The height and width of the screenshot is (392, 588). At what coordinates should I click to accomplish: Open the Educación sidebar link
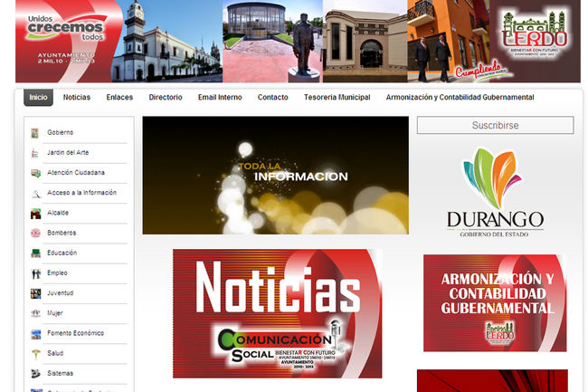(62, 253)
